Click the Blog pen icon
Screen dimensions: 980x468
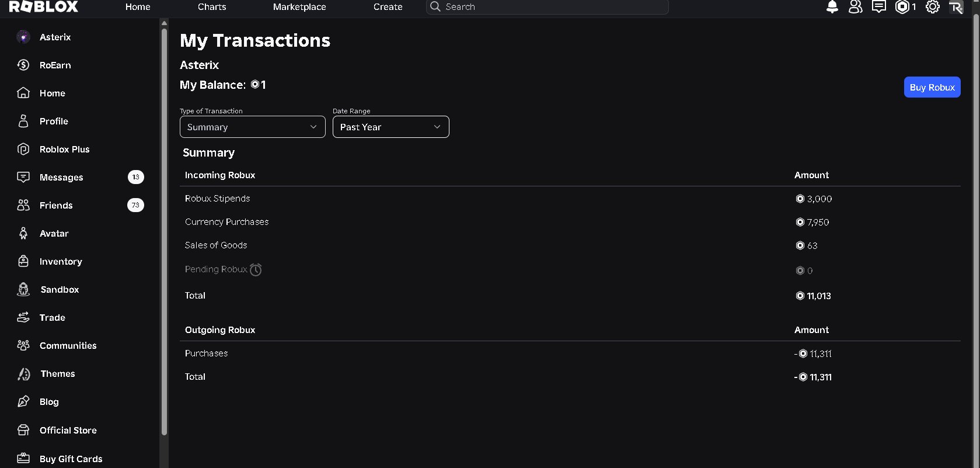tap(23, 401)
